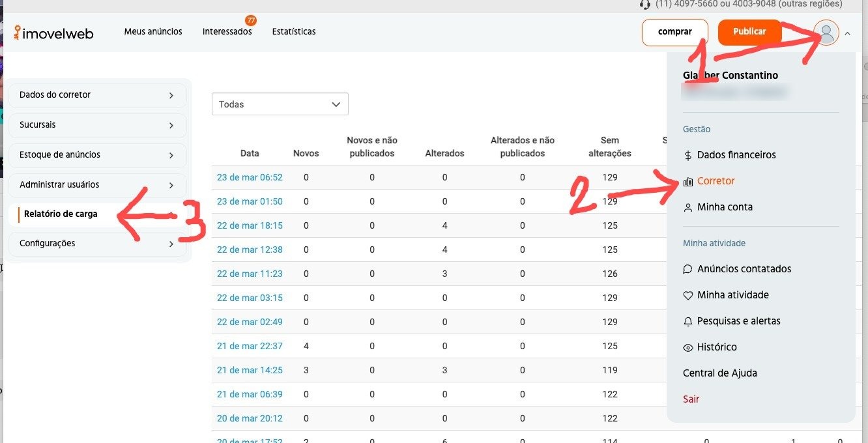This screenshot has height=443, width=868.
Task: Click the heart icon beside Minha atividade
Action: click(x=687, y=295)
